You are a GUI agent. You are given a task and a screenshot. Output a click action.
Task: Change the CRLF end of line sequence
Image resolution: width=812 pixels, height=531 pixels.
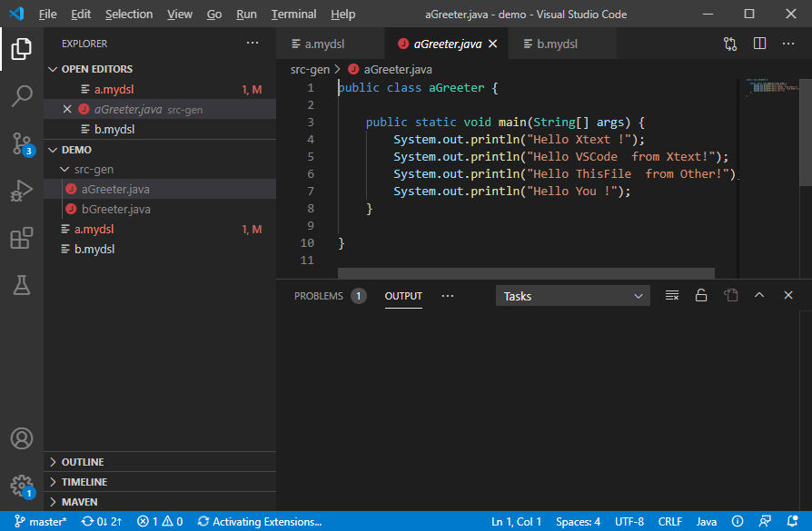coord(669,522)
